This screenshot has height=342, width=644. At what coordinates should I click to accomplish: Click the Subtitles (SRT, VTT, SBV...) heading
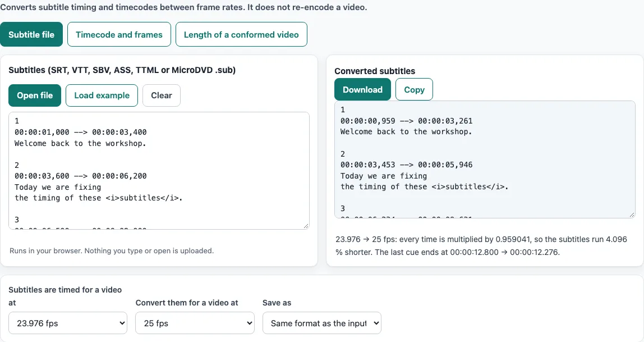click(x=122, y=70)
